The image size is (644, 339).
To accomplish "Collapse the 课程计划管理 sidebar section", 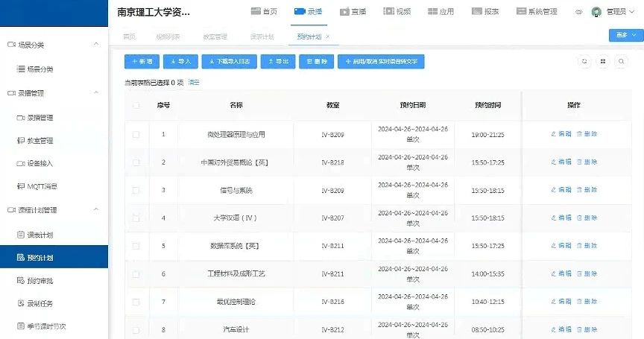I will click(x=95, y=210).
